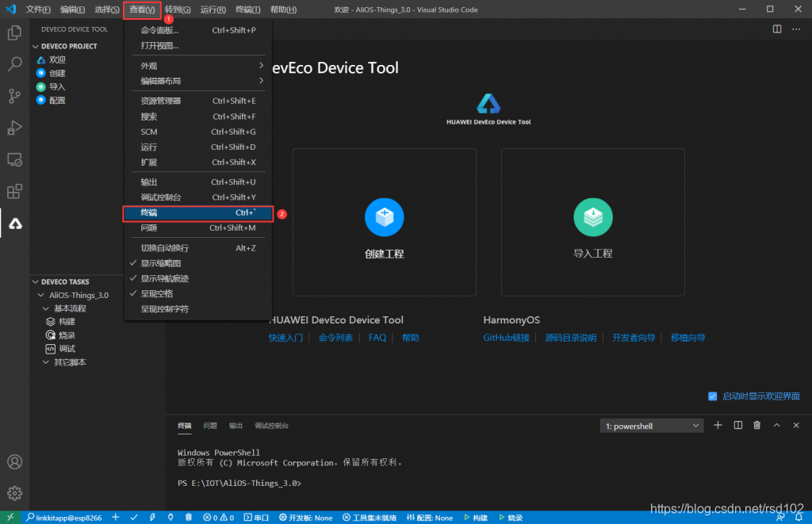Open Source Control view in activity bar
Screen dimensions: 812x524
point(14,96)
